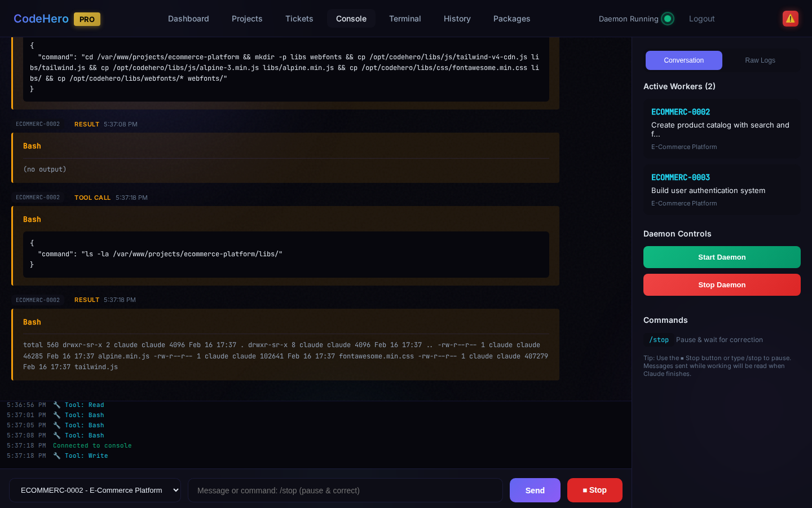Switch to Raw Logs view
This screenshot has width=812, height=508.
tap(760, 60)
